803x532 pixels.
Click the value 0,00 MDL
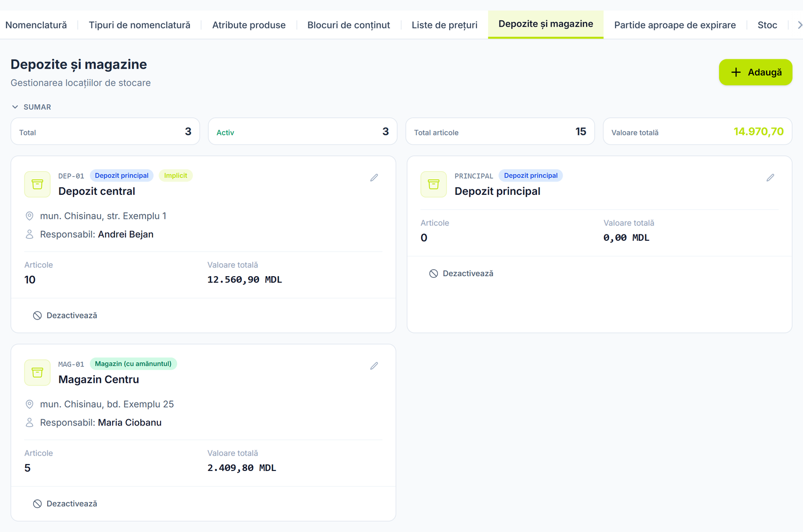[x=626, y=238]
